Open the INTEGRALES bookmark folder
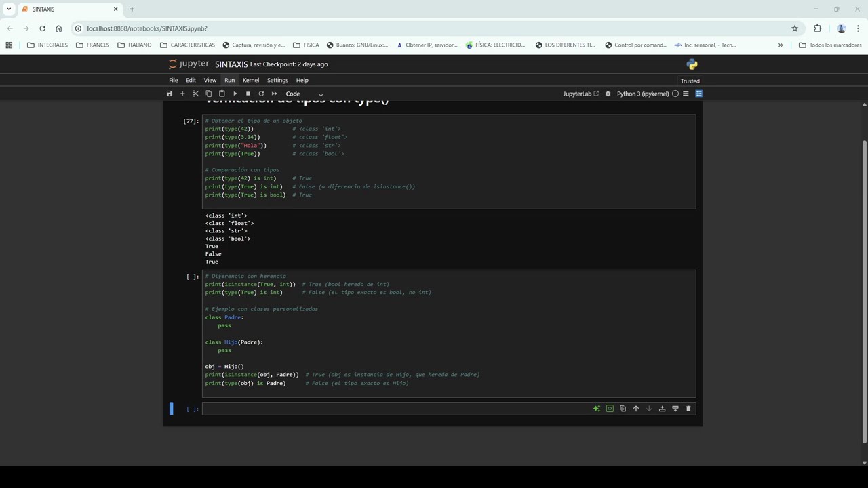The image size is (868, 488). [47, 45]
